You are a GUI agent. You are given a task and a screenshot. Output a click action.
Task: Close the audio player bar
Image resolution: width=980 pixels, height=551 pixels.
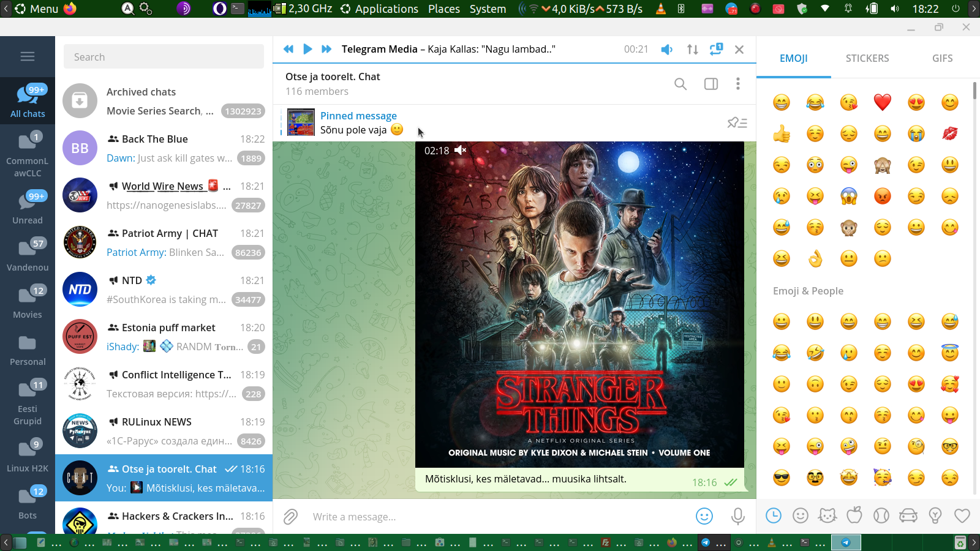tap(739, 49)
